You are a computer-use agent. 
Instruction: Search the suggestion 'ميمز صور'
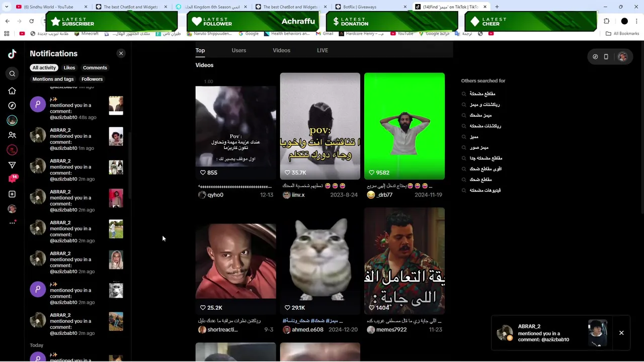click(x=479, y=148)
